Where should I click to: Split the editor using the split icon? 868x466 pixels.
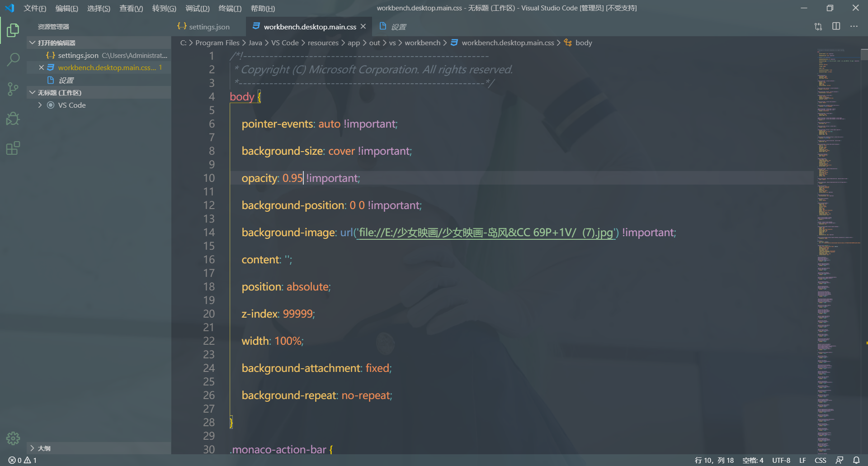point(836,26)
